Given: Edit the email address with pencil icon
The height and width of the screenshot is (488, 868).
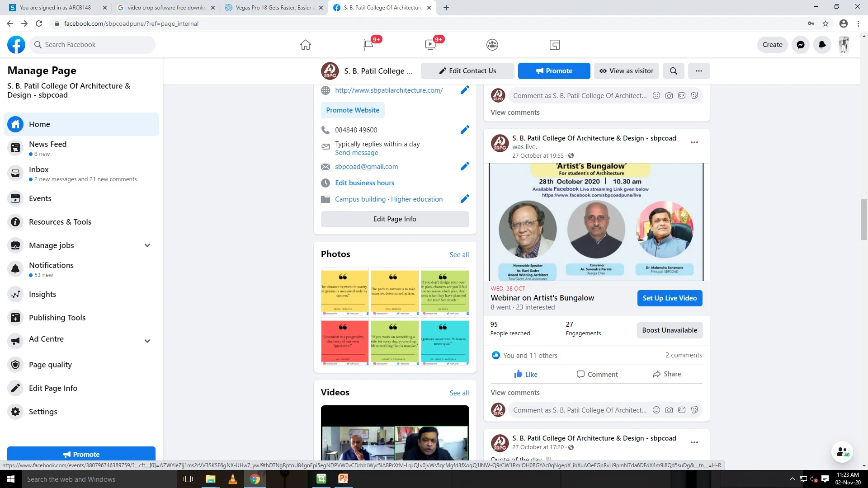Looking at the screenshot, I should click(465, 167).
